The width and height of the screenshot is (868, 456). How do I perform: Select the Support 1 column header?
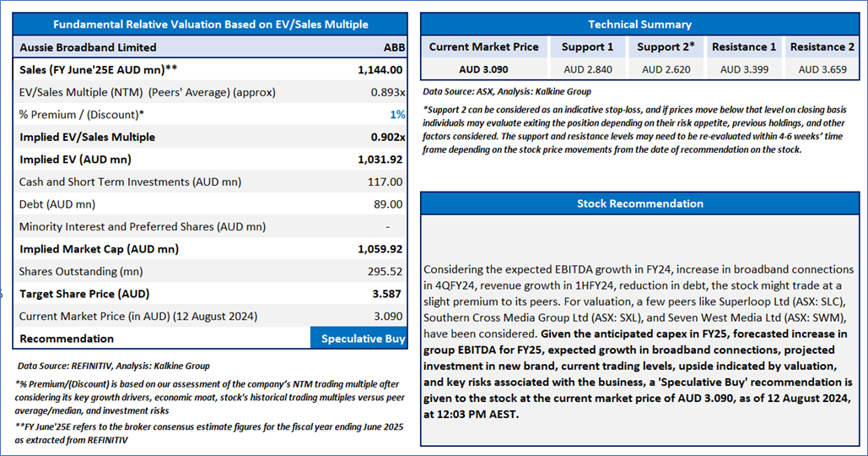coord(587,47)
